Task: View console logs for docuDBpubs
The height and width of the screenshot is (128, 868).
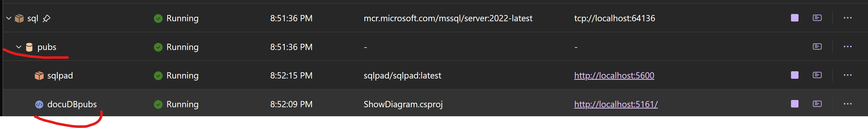Action: pos(817,104)
